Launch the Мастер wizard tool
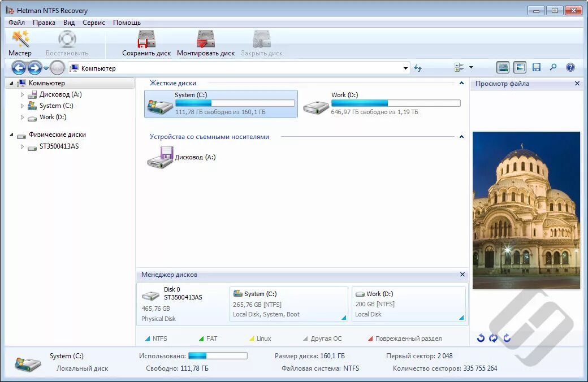 tap(20, 42)
